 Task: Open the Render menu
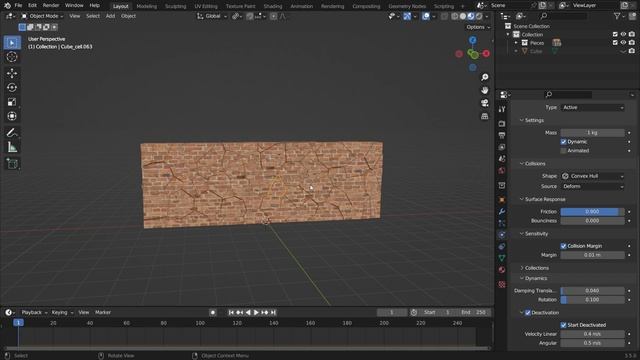pyautogui.click(x=51, y=6)
